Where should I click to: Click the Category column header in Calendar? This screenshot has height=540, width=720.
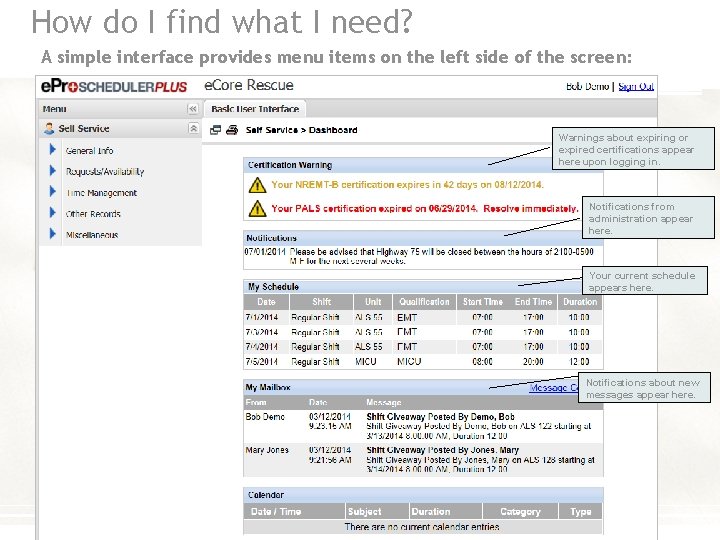tap(520, 511)
